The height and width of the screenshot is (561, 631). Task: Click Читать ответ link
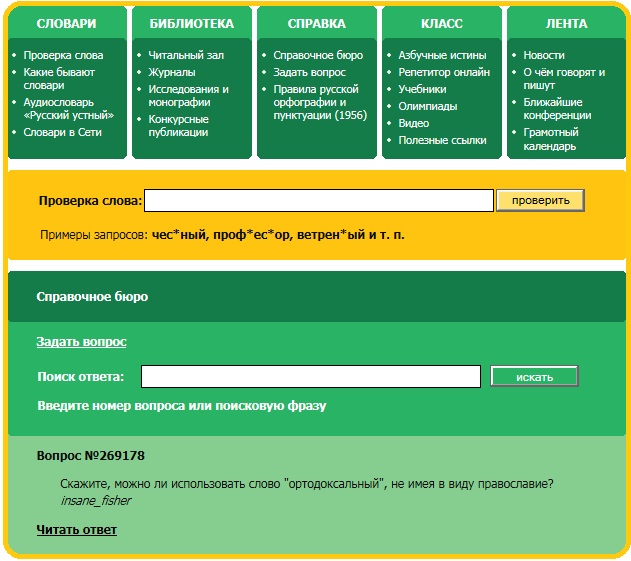(76, 530)
